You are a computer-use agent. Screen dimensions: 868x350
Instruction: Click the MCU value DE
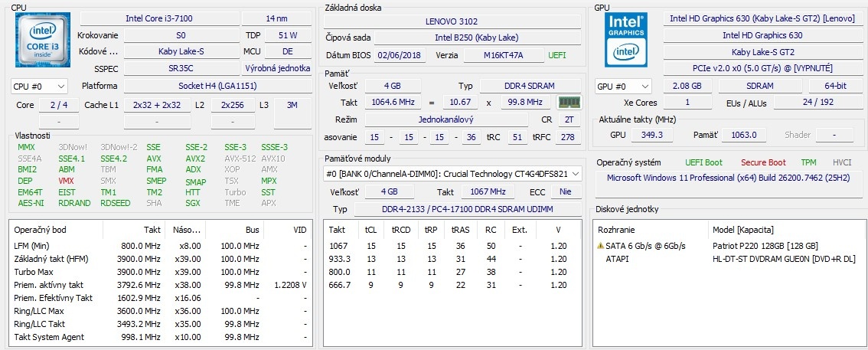point(288,51)
